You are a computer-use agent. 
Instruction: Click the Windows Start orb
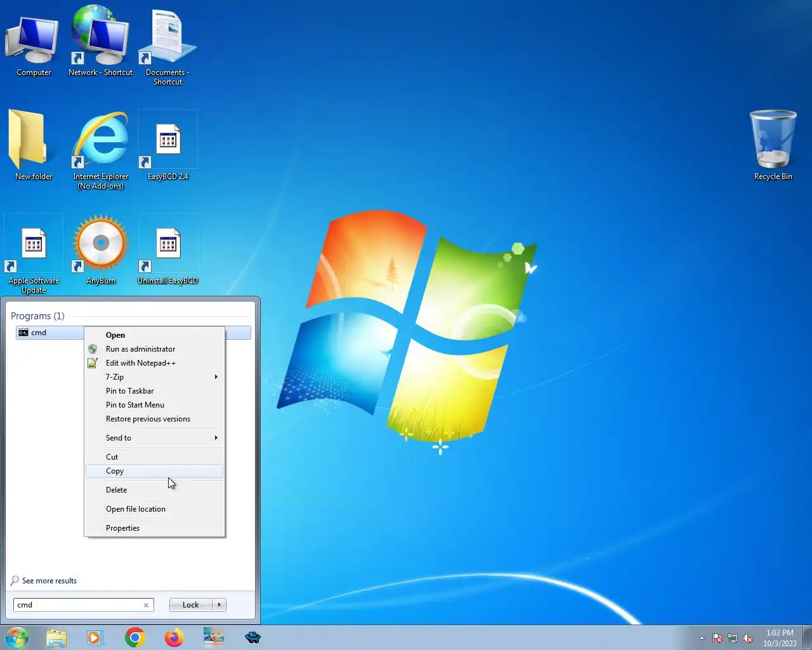coord(16,637)
